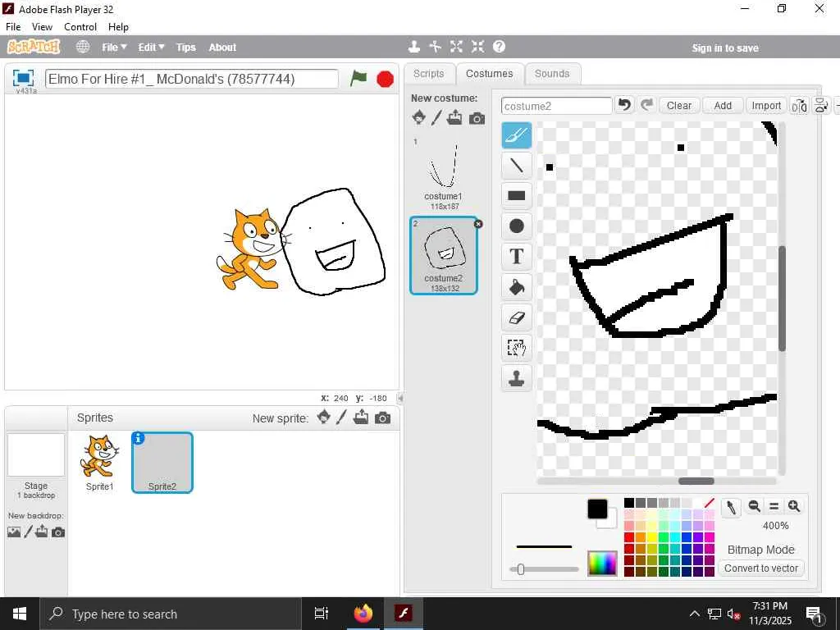Paint a new backdrop
The image size is (840, 630).
(x=29, y=532)
